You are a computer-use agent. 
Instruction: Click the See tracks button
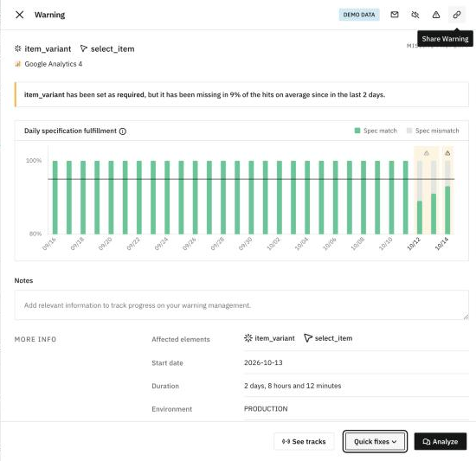tap(304, 441)
